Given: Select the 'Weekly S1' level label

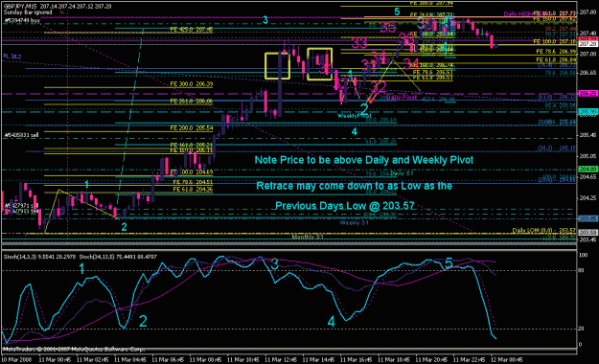Looking at the screenshot, I should [354, 222].
